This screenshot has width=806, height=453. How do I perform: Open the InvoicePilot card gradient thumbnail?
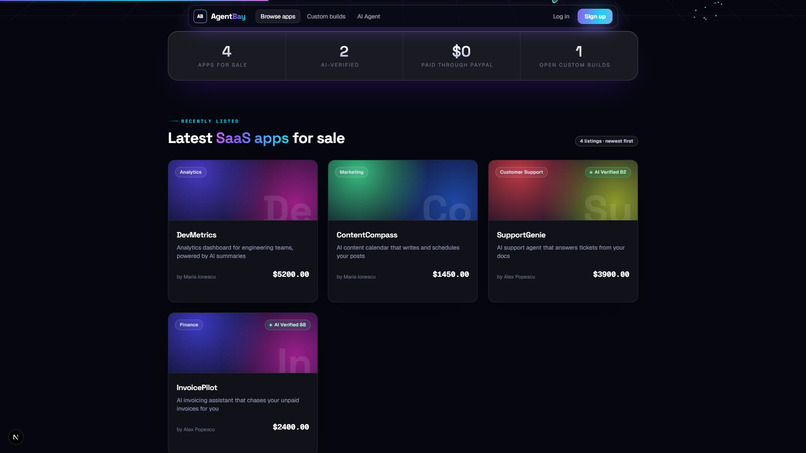pyautogui.click(x=243, y=343)
